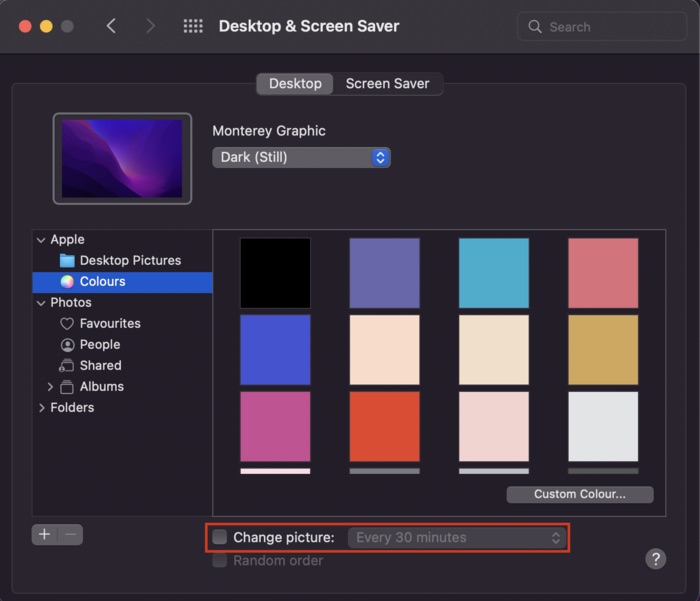Choose the cream beige colour swatch

click(494, 350)
